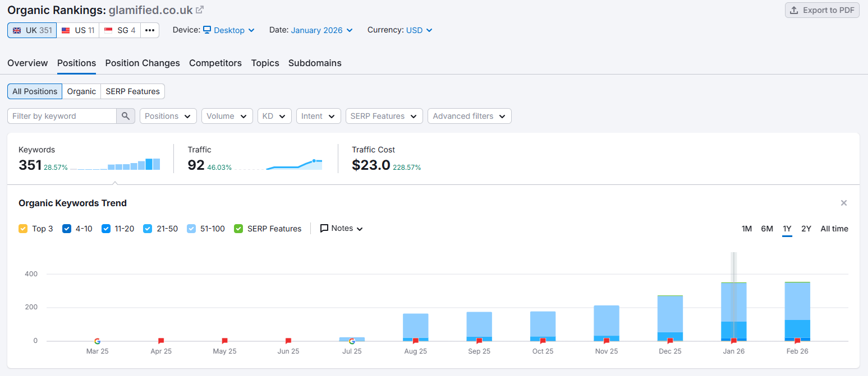Switch to the Topics tab

click(265, 63)
